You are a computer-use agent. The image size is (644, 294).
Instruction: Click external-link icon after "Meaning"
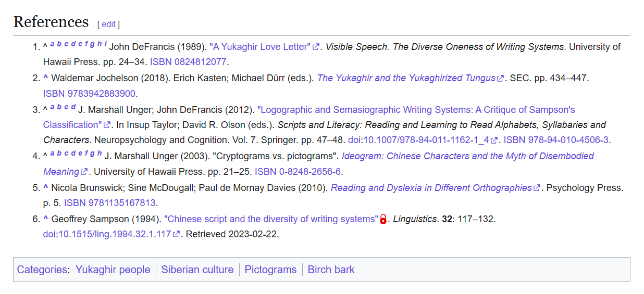[x=84, y=172]
